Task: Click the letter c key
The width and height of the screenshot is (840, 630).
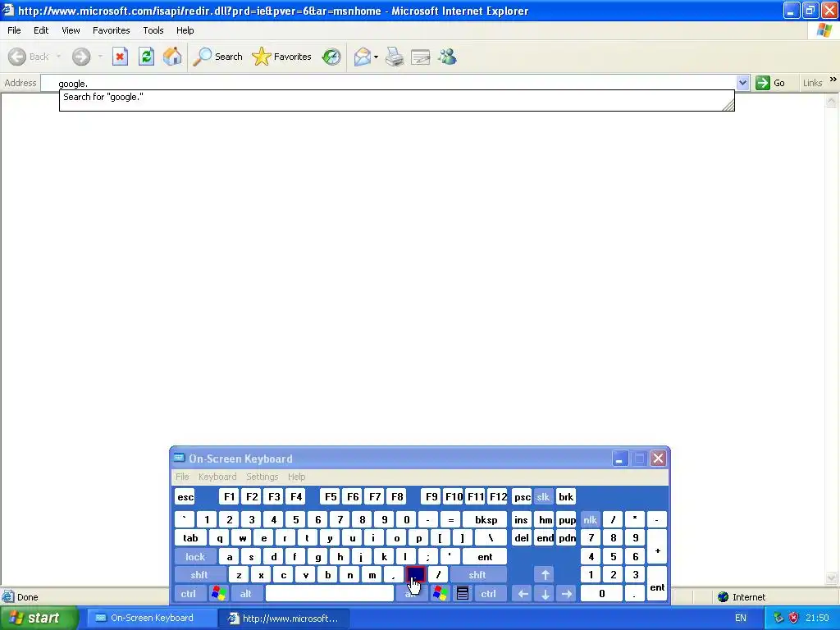Action: pyautogui.click(x=283, y=575)
